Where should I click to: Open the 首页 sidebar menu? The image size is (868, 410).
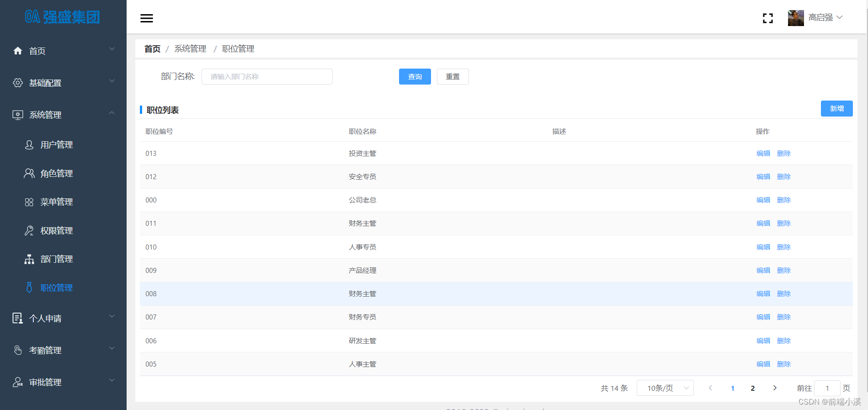click(x=63, y=51)
